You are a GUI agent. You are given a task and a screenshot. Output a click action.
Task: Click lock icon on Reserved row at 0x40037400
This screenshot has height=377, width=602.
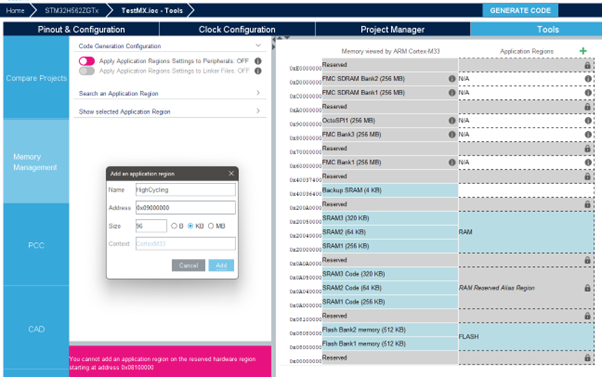coord(587,177)
